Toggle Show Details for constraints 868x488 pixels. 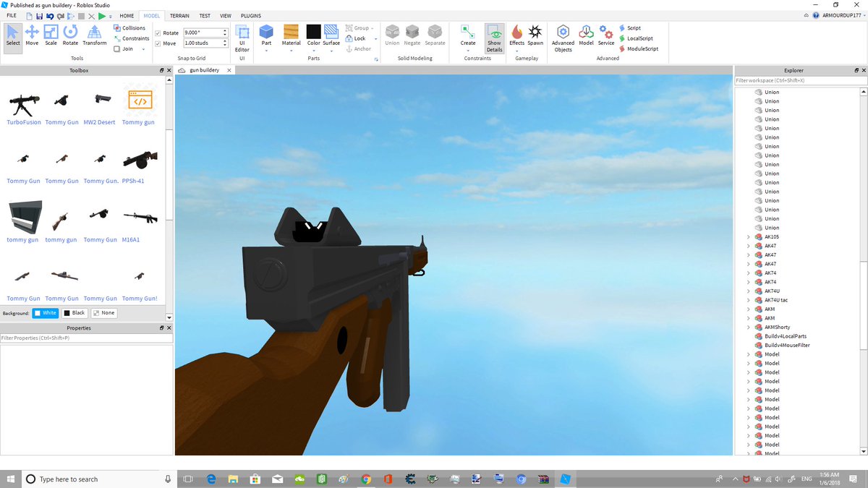[x=494, y=38]
